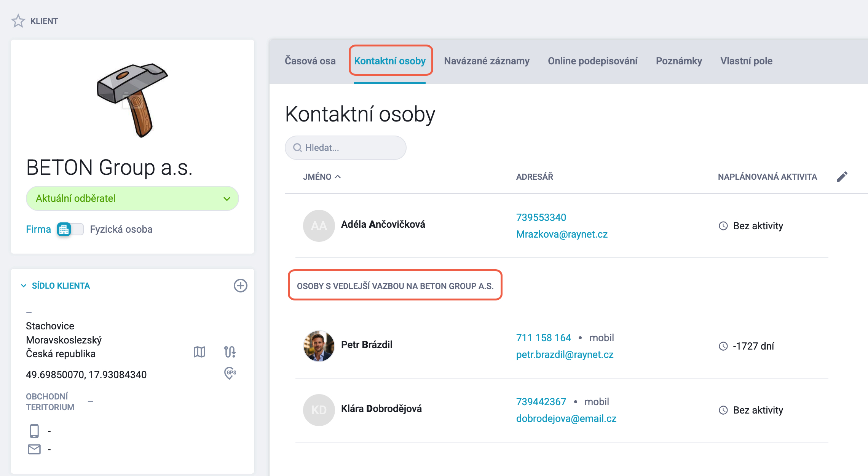Sort contacts by Jméno column
The width and height of the screenshot is (868, 476).
(322, 177)
